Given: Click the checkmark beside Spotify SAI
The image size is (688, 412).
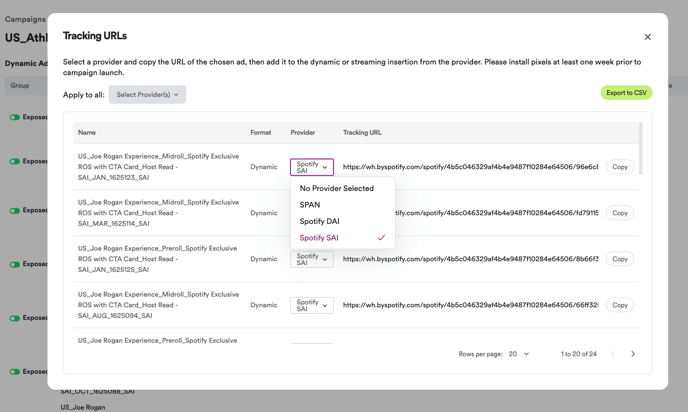Looking at the screenshot, I should (x=381, y=238).
